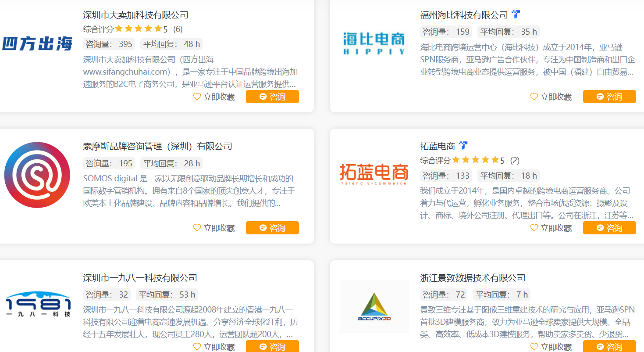The width and height of the screenshot is (644, 352).
Task: Open 咨询 for 浙江景致数据技术有限公司
Action: tap(609, 346)
